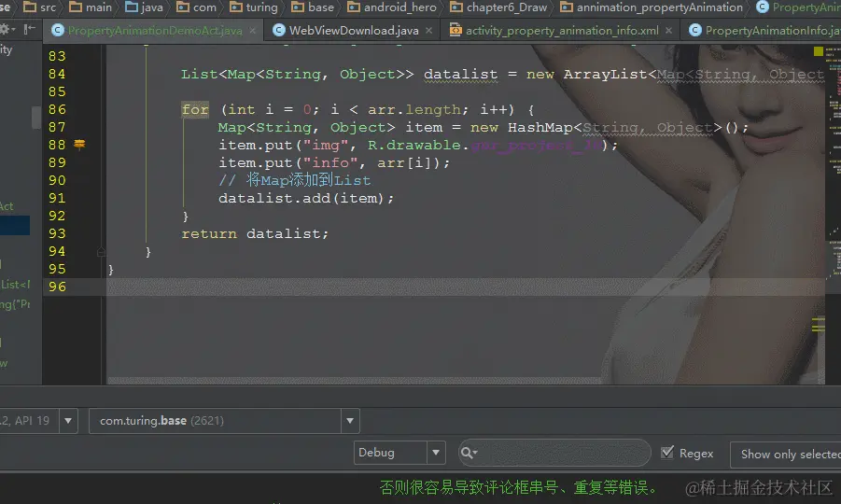Click the com breadcrumb package
This screenshot has height=504, width=841.
pyautogui.click(x=196, y=7)
